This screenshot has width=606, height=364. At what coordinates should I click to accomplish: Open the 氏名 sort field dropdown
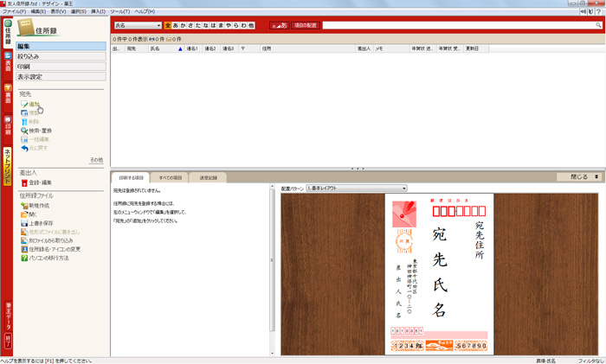pos(137,26)
